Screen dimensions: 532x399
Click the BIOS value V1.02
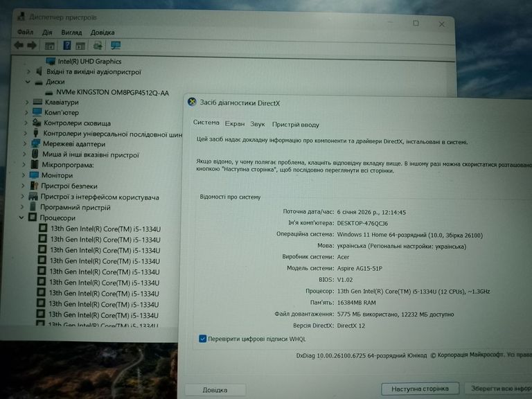click(345, 280)
